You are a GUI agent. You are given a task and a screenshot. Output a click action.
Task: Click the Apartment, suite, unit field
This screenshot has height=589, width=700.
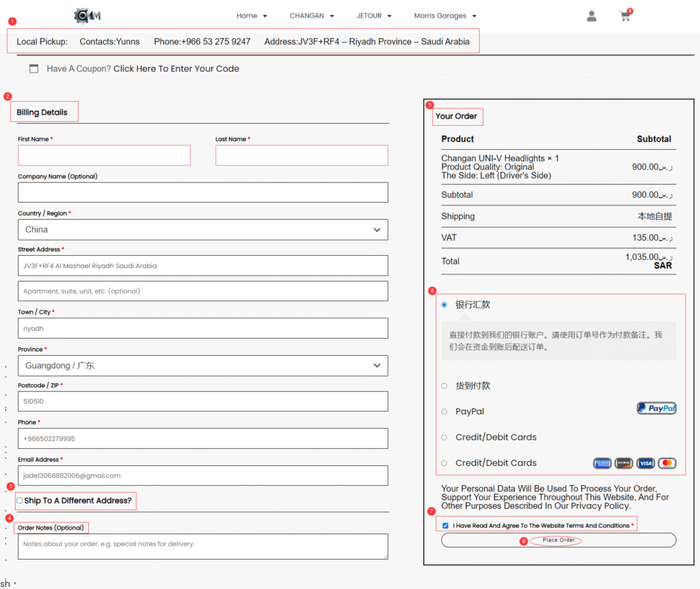tap(202, 291)
